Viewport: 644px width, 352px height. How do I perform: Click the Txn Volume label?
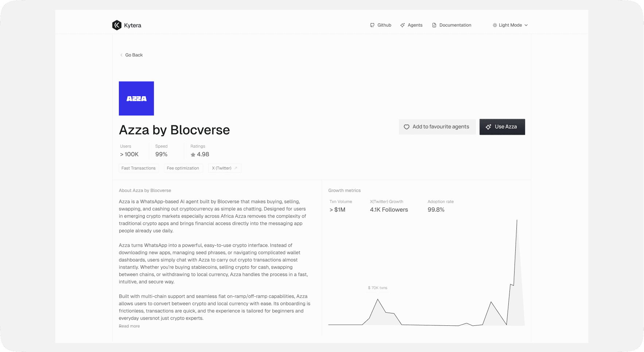[341, 202]
